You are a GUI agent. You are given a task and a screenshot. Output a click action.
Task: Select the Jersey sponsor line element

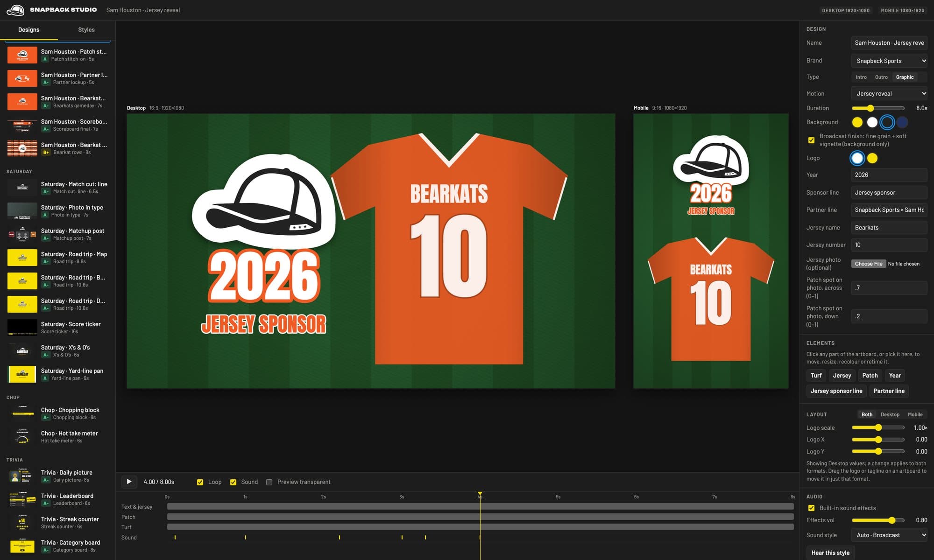pyautogui.click(x=836, y=391)
